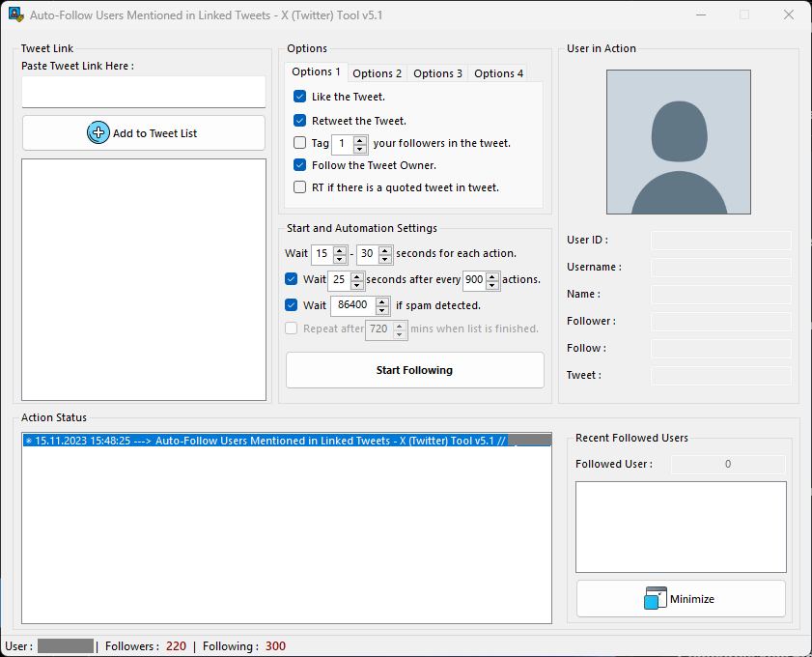Increase the Tag followers count
Screen dimensions: 812x657
(360, 139)
